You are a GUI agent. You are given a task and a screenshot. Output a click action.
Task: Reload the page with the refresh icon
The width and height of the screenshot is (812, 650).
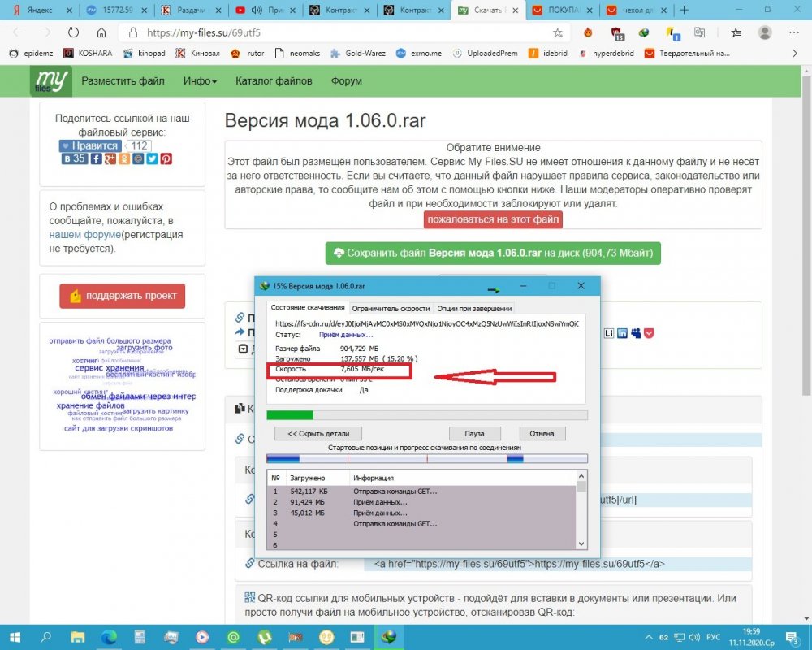pyautogui.click(x=73, y=33)
